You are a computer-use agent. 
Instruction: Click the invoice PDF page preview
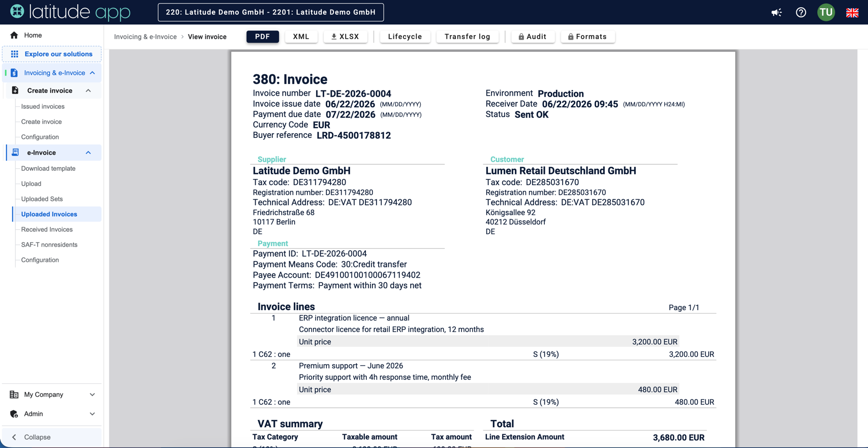(483, 249)
